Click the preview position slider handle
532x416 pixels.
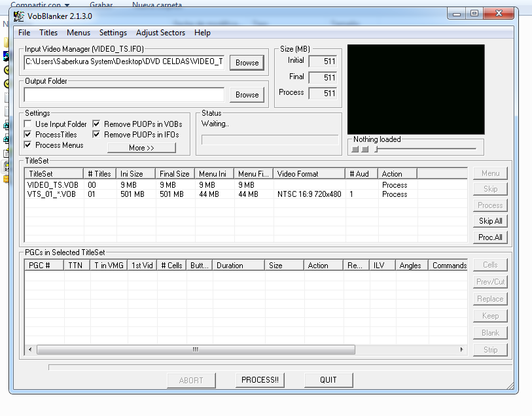tap(376, 149)
